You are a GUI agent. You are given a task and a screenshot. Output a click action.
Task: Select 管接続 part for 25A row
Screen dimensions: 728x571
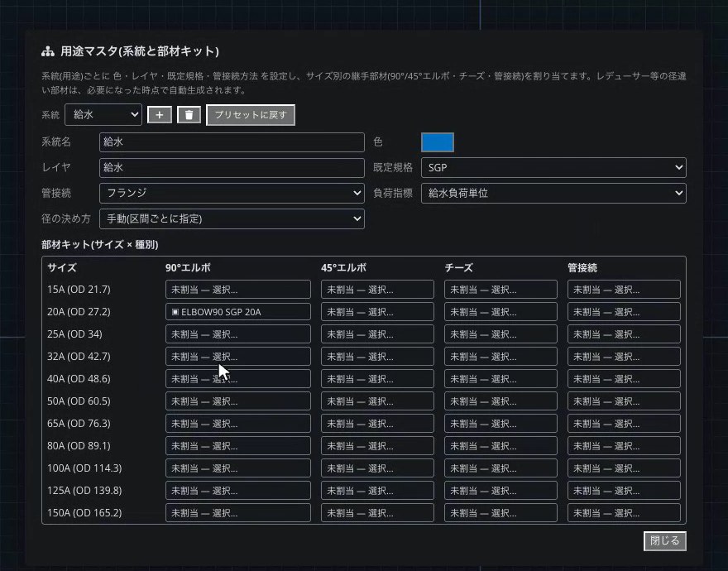click(x=624, y=334)
